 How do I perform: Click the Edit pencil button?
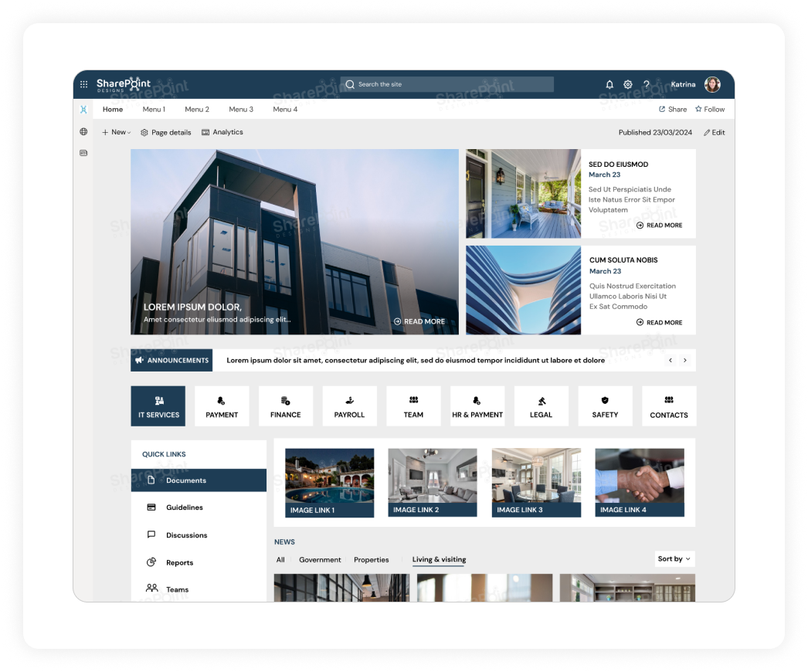(715, 132)
